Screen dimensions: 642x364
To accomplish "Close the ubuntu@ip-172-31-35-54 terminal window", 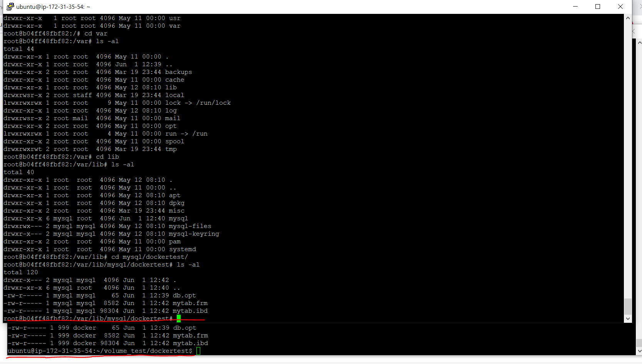I will 620,7.
